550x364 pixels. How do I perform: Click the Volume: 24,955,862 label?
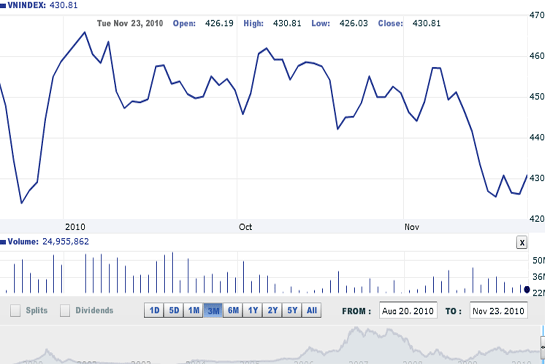click(x=48, y=242)
